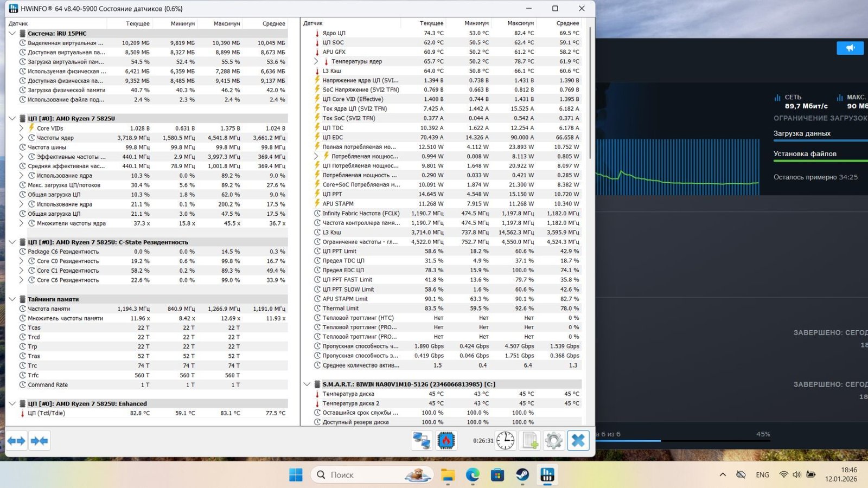Image resolution: width=868 pixels, height=488 pixels.
Task: Collapse the S.M.A.R.T.: BIWIN group
Action: [307, 384]
